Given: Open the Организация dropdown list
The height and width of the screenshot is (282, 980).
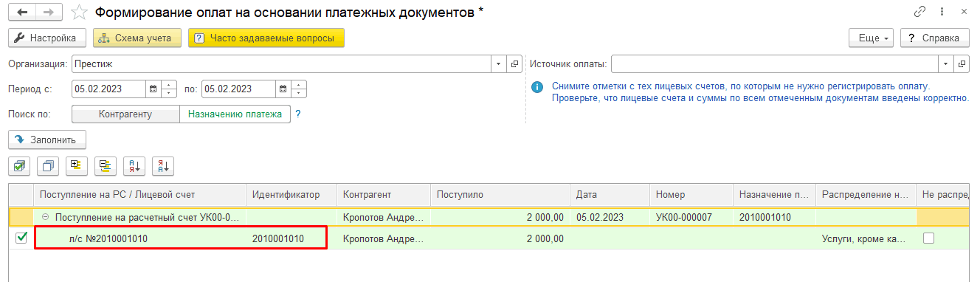Looking at the screenshot, I should point(498,64).
